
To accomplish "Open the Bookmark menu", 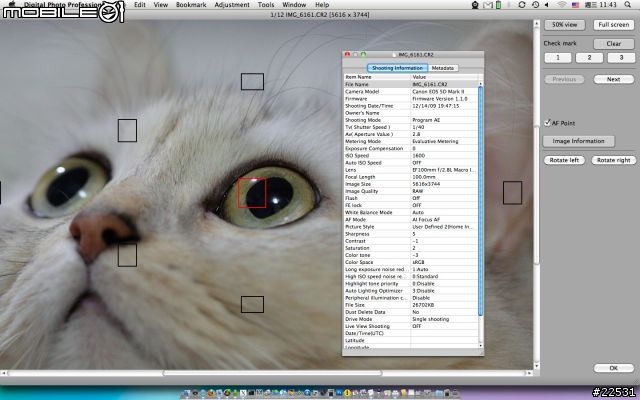I will point(191,5).
